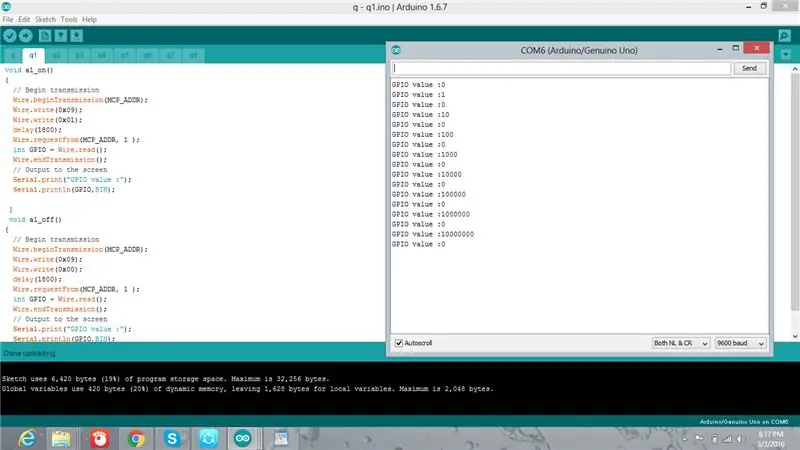This screenshot has width=800, height=450.
Task: Click 'GPIO value :10000000' output line
Action: [433, 234]
